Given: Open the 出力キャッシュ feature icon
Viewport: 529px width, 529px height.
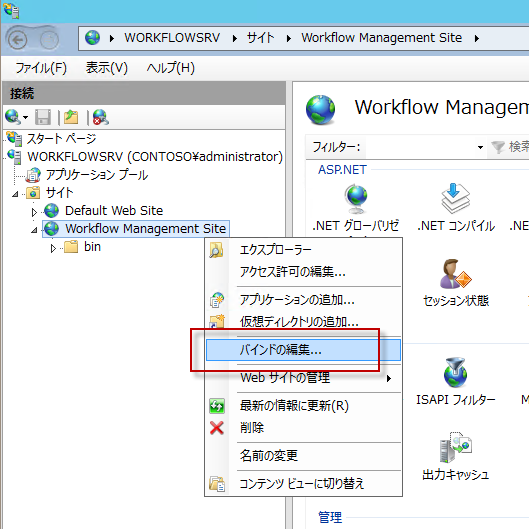Looking at the screenshot, I should pos(455,447).
